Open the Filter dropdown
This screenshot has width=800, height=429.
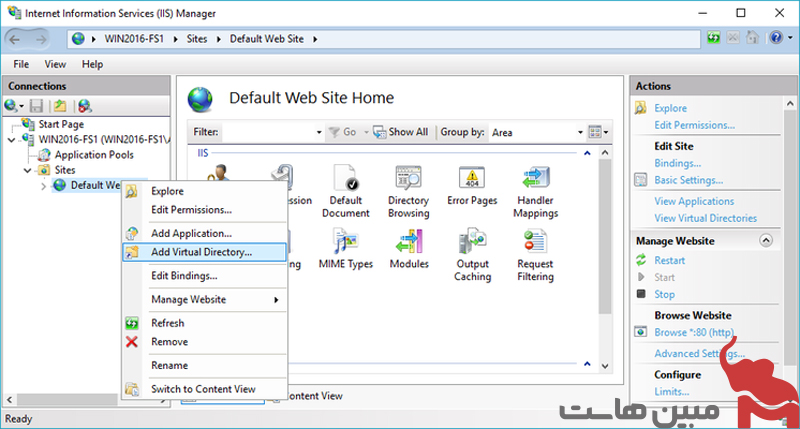coord(319,132)
